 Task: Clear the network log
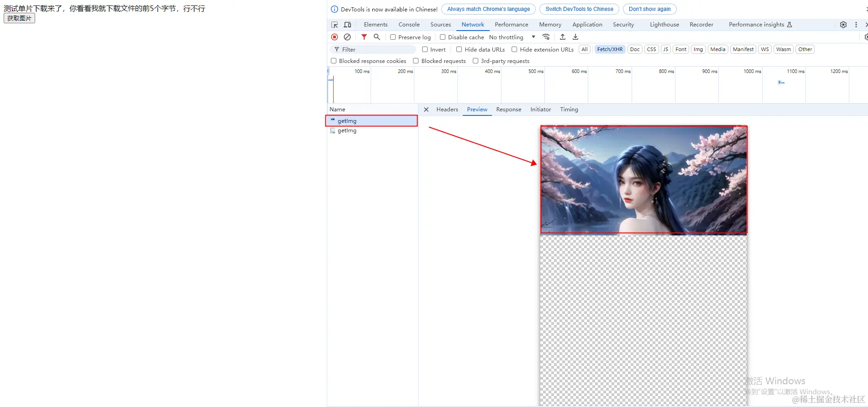point(347,37)
